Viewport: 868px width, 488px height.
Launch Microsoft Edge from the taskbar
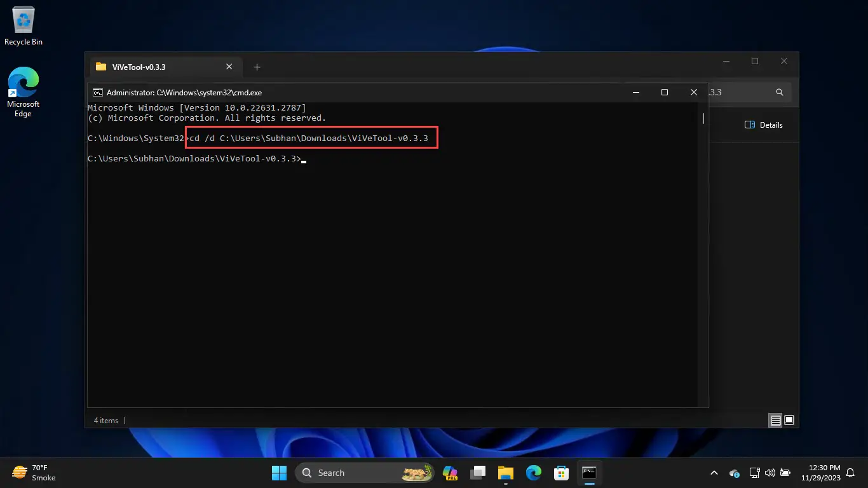tap(534, 473)
